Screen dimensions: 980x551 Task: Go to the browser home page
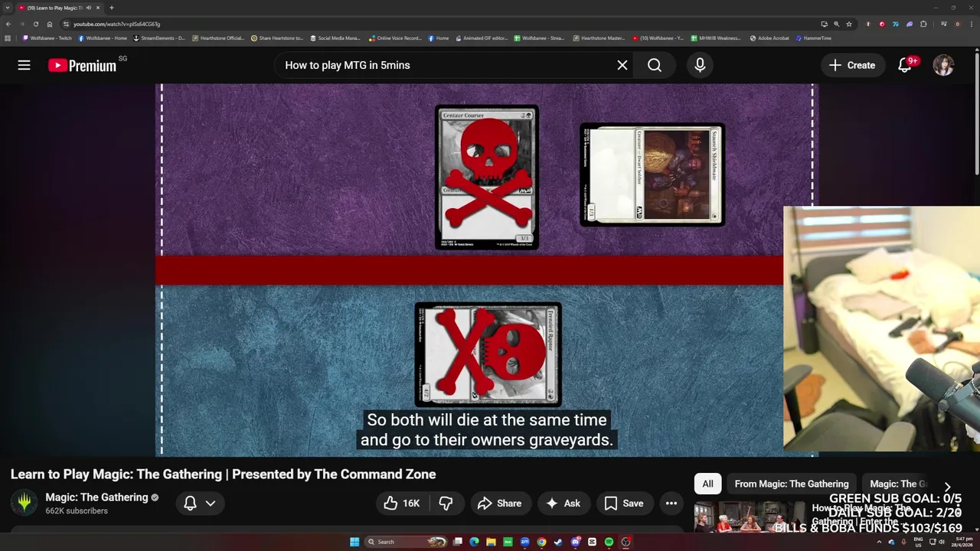[50, 24]
